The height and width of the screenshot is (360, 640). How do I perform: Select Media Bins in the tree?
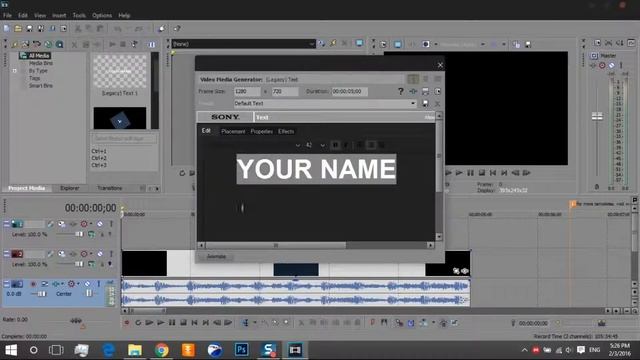(41, 63)
